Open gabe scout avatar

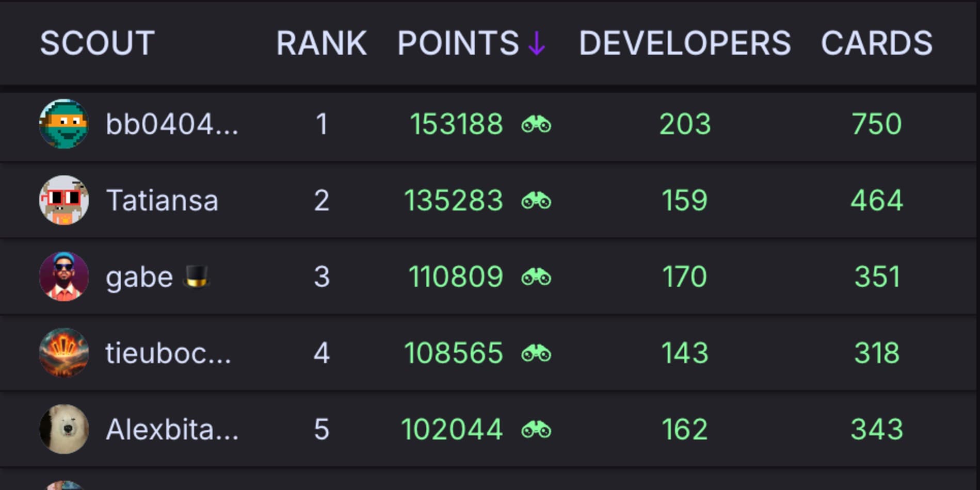(x=64, y=276)
